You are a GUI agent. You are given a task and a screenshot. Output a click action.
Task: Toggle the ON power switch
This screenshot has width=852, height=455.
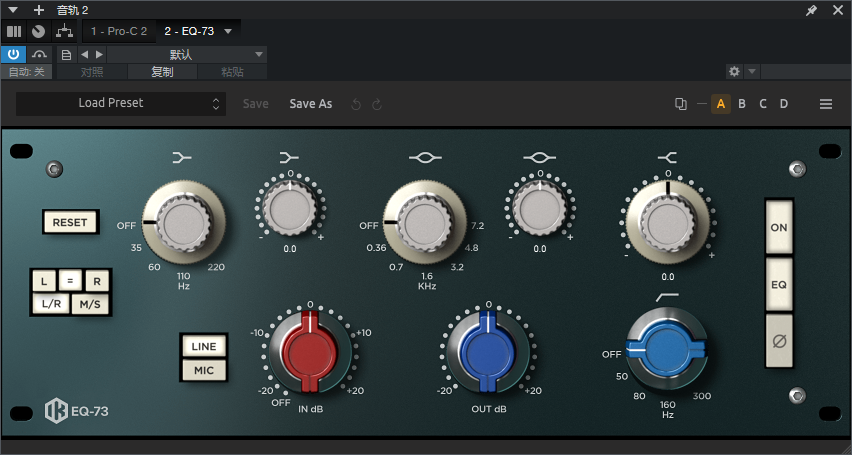click(x=780, y=227)
